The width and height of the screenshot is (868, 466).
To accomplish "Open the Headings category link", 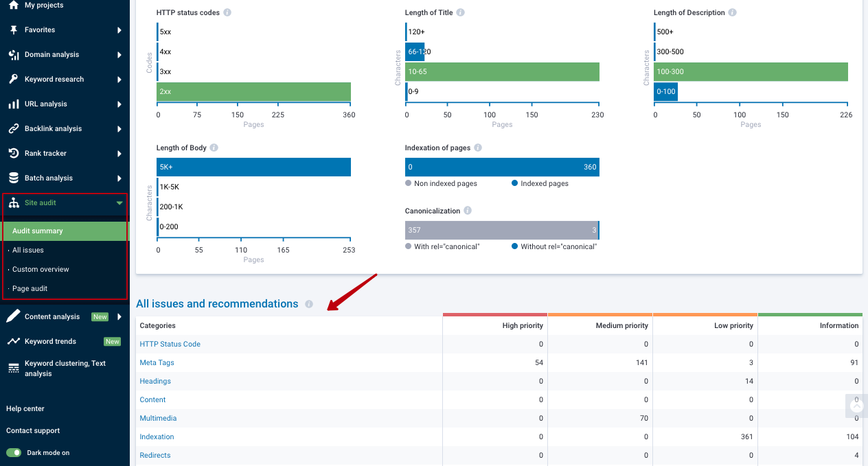I will pyautogui.click(x=155, y=381).
